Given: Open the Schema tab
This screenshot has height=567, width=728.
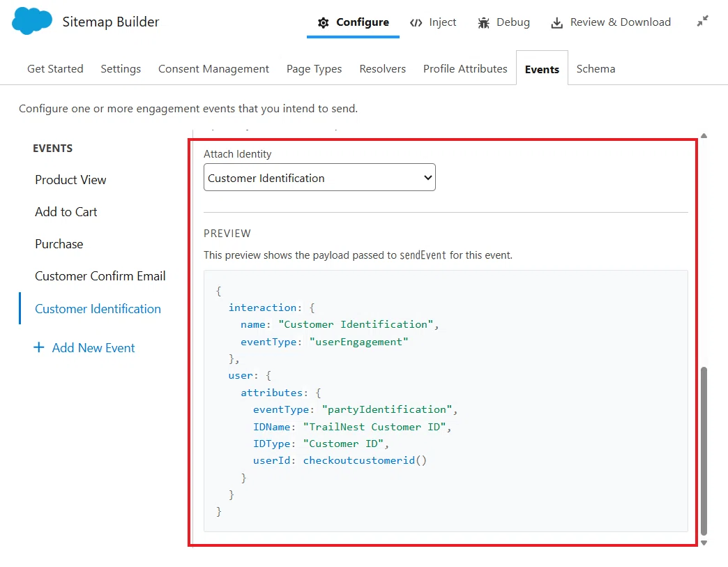Looking at the screenshot, I should pyautogui.click(x=596, y=69).
